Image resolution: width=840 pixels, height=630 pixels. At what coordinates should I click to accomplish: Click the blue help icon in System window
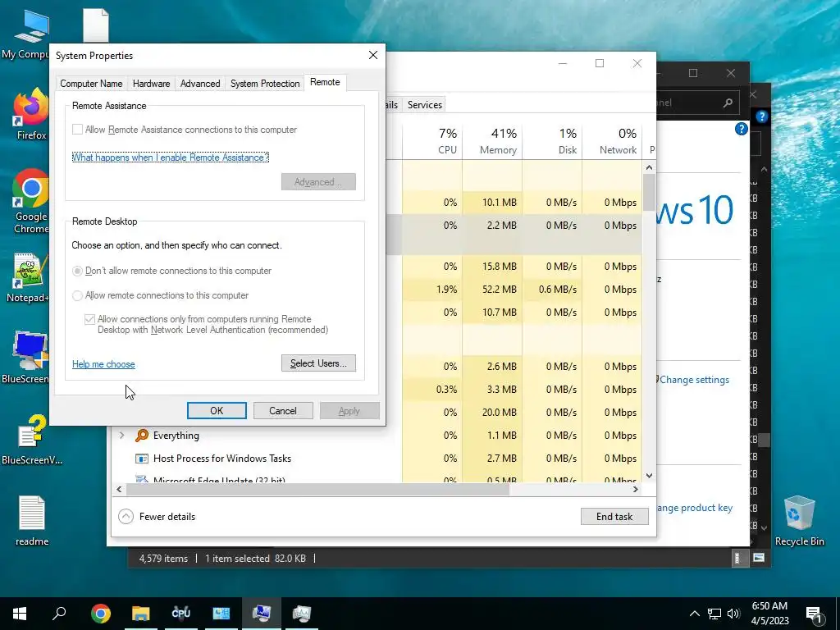tap(742, 129)
